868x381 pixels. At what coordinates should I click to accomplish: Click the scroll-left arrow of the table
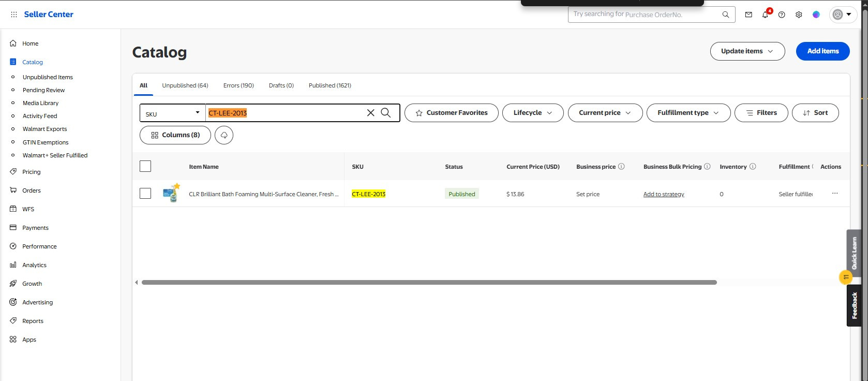point(137,283)
